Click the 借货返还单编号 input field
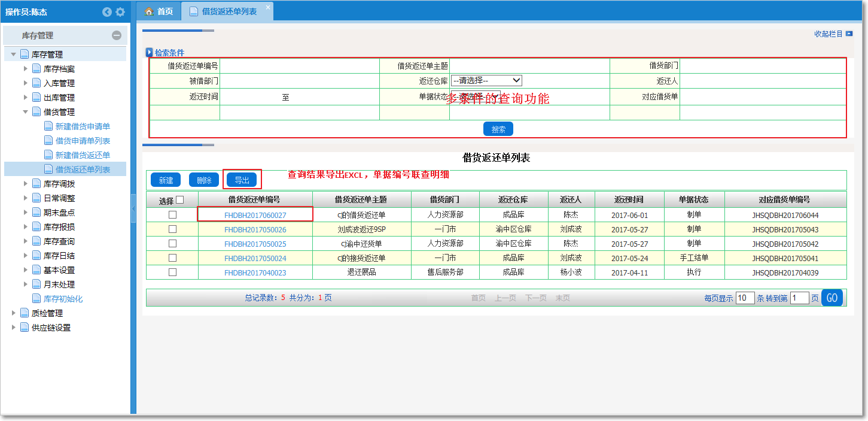The height and width of the screenshot is (421, 868). click(299, 66)
